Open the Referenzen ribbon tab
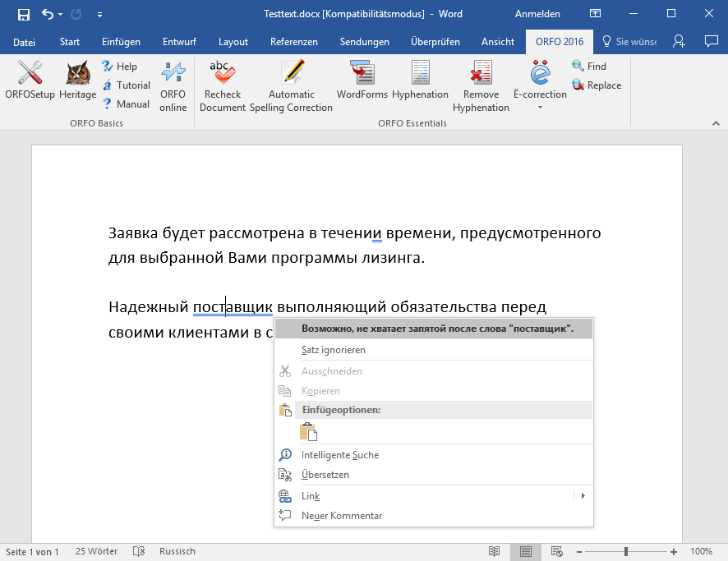This screenshot has width=728, height=561. coord(293,42)
